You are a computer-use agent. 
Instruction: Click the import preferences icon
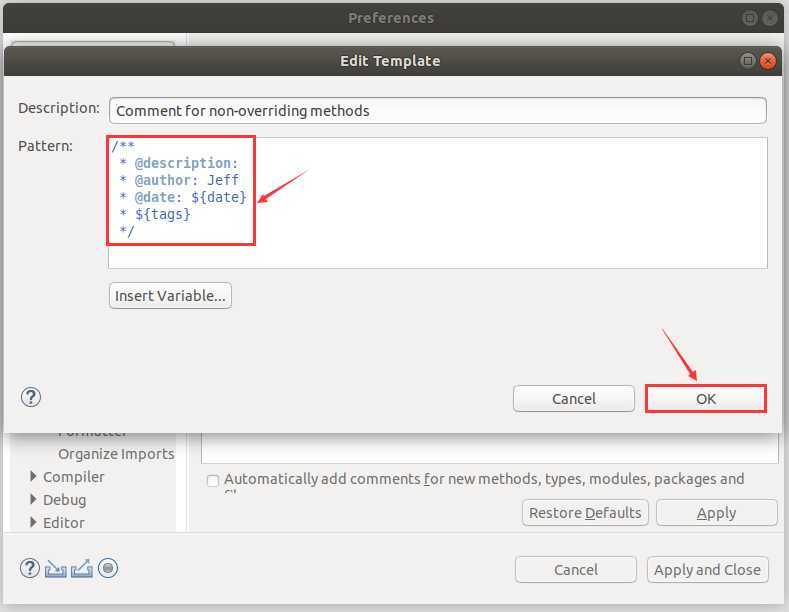pos(55,569)
